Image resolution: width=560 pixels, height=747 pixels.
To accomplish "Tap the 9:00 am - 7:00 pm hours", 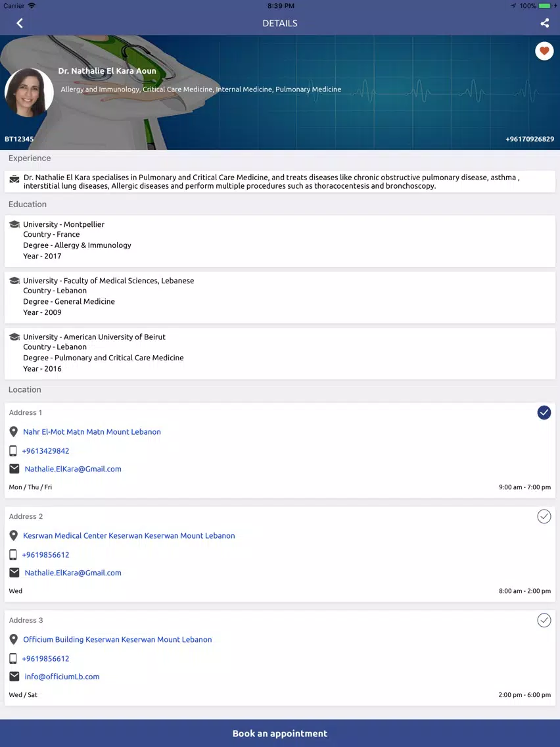I will 525,487.
